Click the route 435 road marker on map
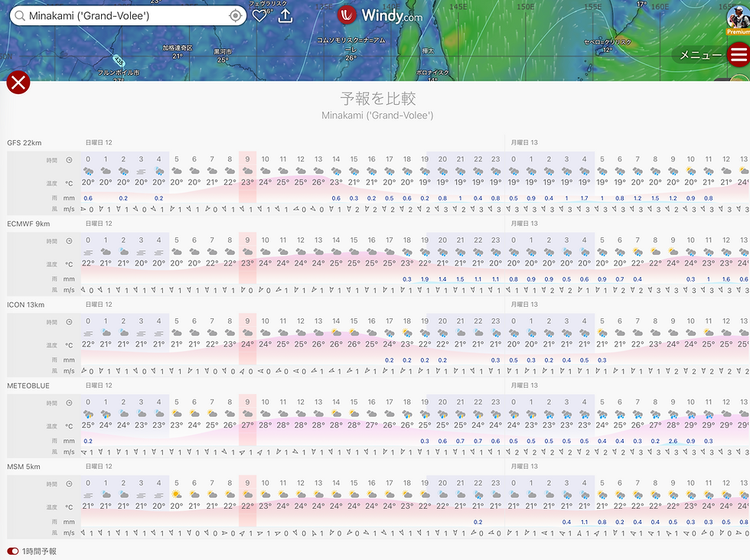The height and width of the screenshot is (560, 750). coord(119,60)
